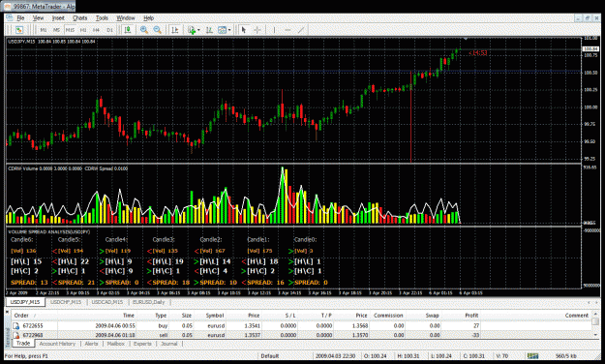Viewport: 605px width, 364px height.
Task: Open the Insert menu
Action: click(58, 18)
